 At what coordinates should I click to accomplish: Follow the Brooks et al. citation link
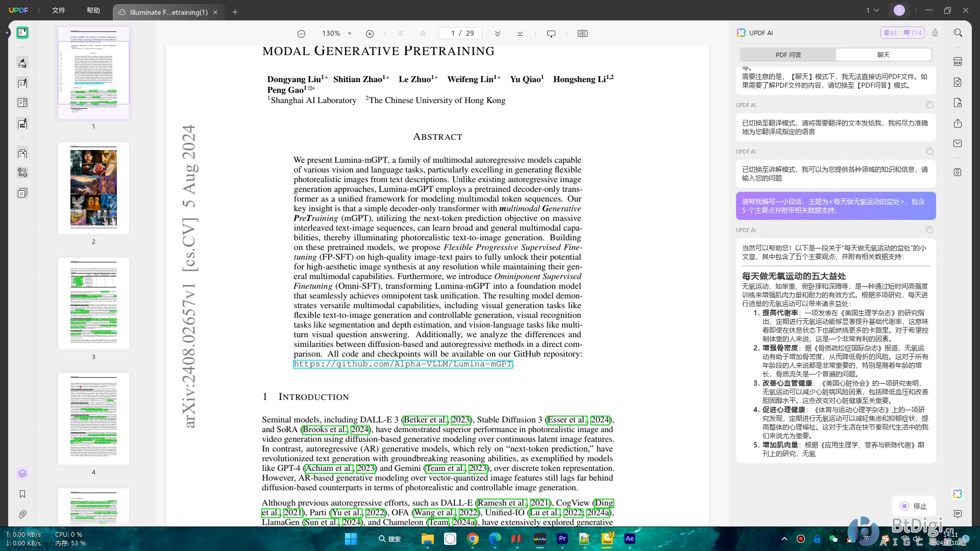325,430
